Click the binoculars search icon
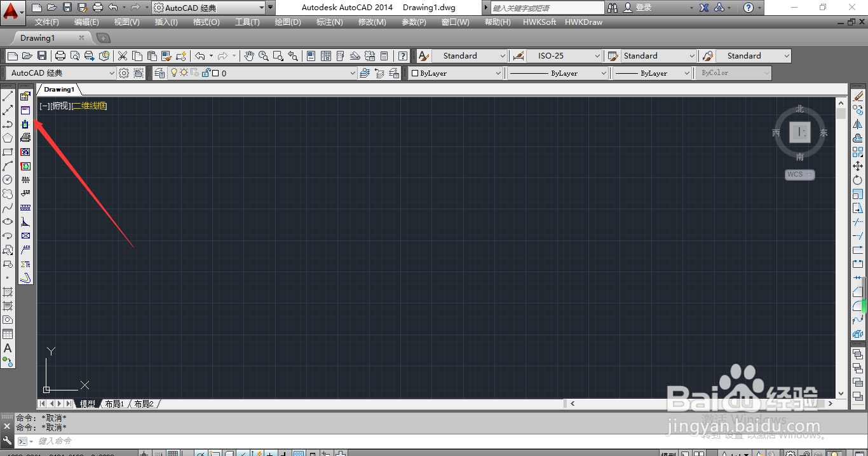Image resolution: width=868 pixels, height=456 pixels. (613, 8)
